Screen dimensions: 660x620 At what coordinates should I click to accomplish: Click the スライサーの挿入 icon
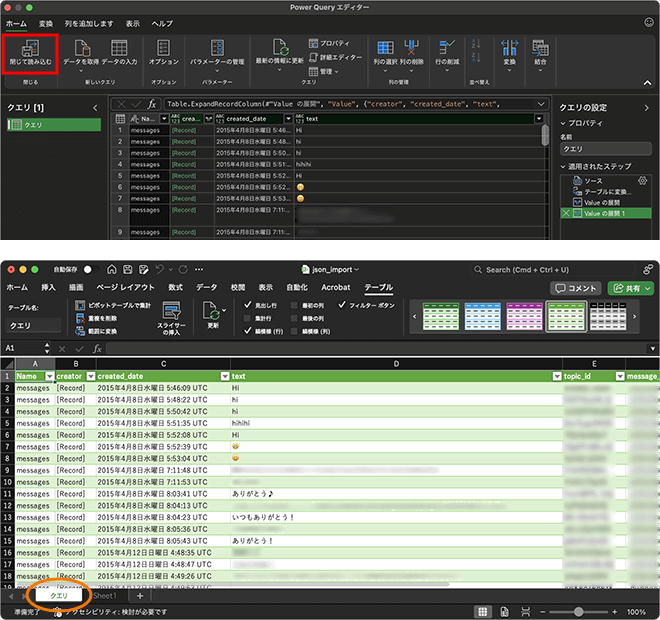[x=172, y=310]
